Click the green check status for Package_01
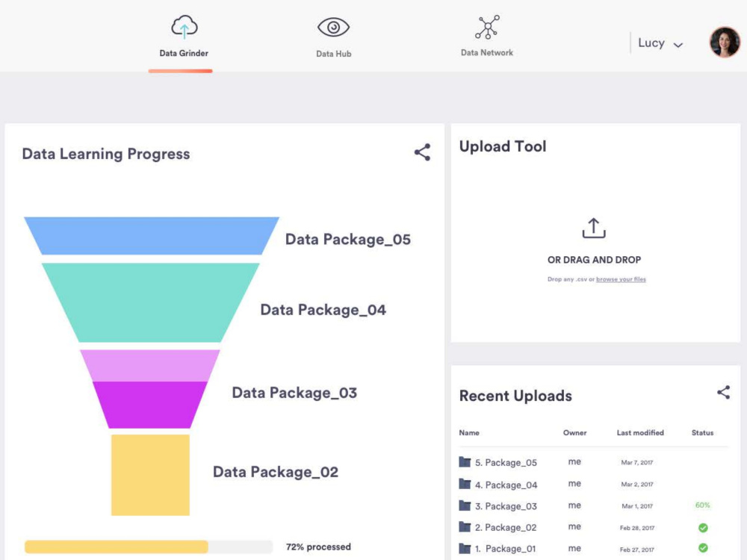The width and height of the screenshot is (747, 560). (703, 548)
